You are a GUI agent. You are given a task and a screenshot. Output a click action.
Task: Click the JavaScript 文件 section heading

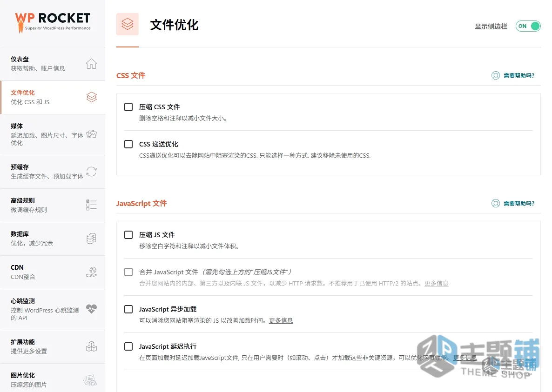click(141, 204)
